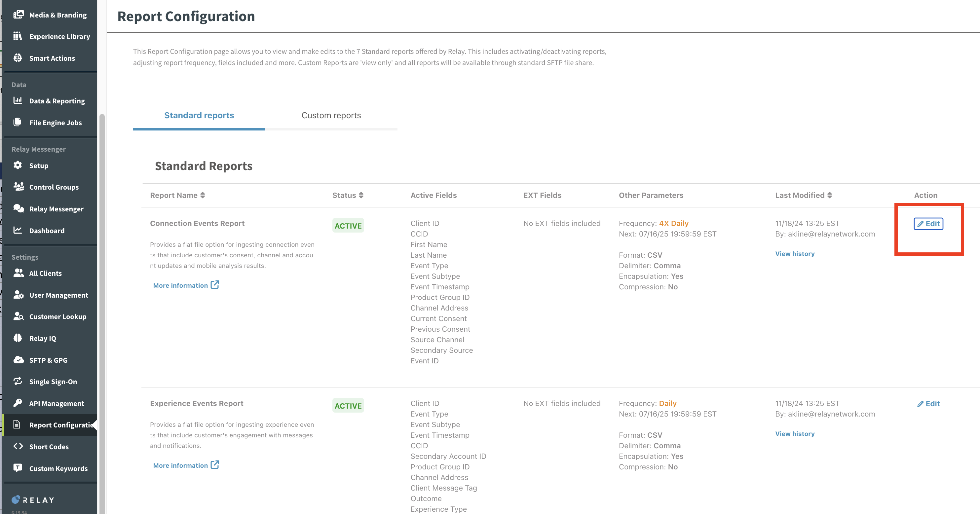Click the 'Connection Events Report' name
Screen dimensions: 980x514
point(197,223)
